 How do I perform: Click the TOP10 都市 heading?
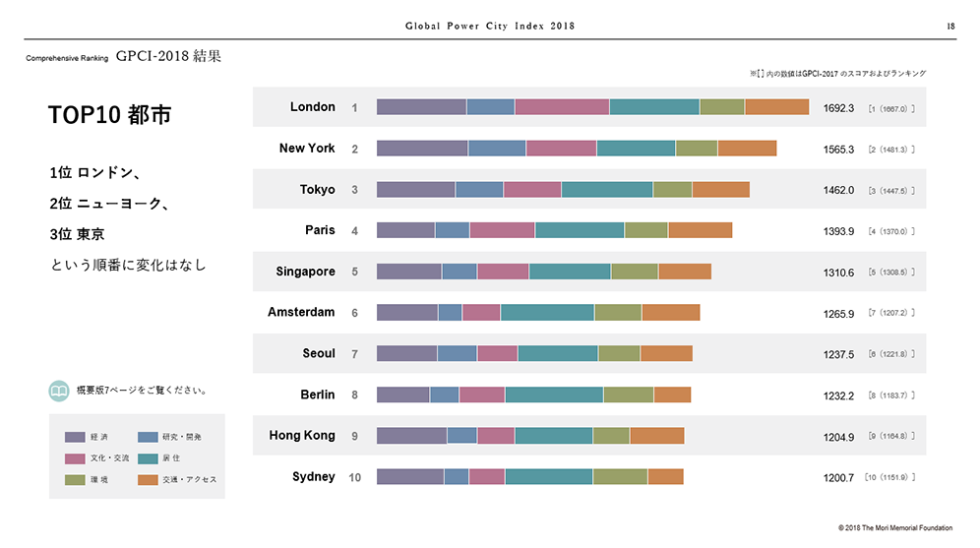(109, 115)
